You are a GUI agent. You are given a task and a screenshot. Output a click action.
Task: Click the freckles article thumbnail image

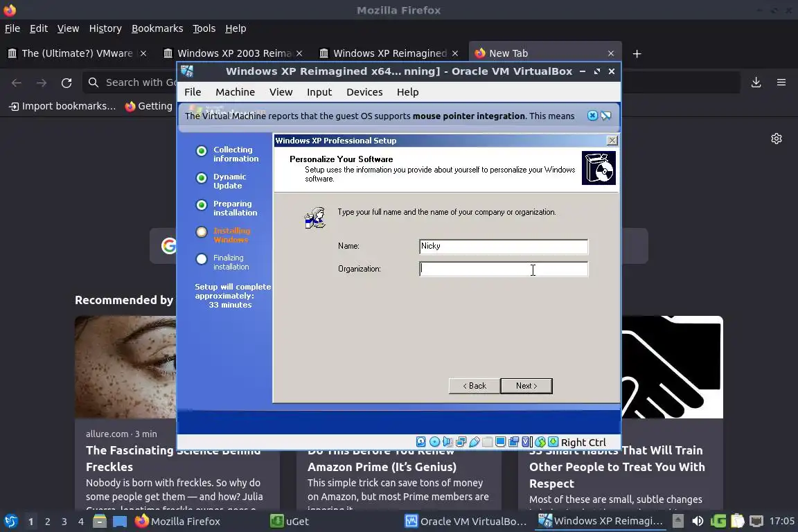point(125,367)
